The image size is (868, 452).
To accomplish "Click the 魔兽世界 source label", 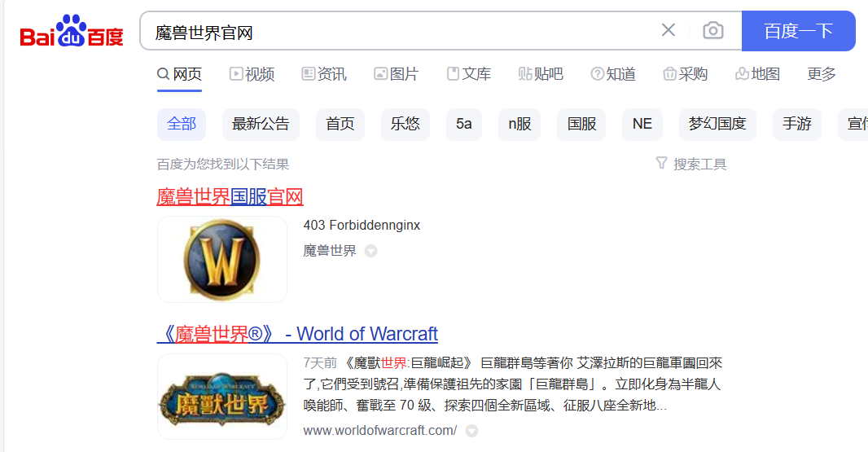I will [330, 251].
